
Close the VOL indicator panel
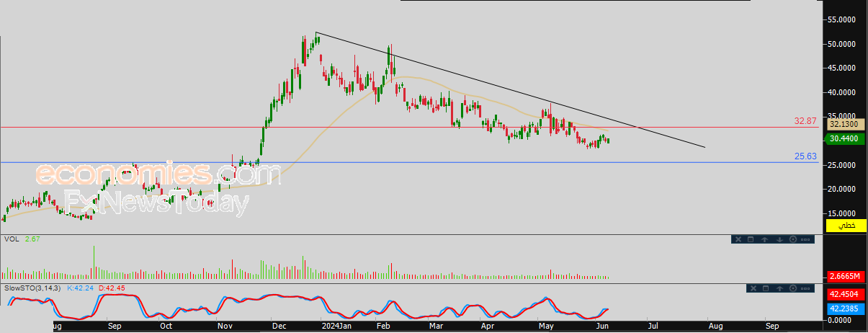point(738,239)
